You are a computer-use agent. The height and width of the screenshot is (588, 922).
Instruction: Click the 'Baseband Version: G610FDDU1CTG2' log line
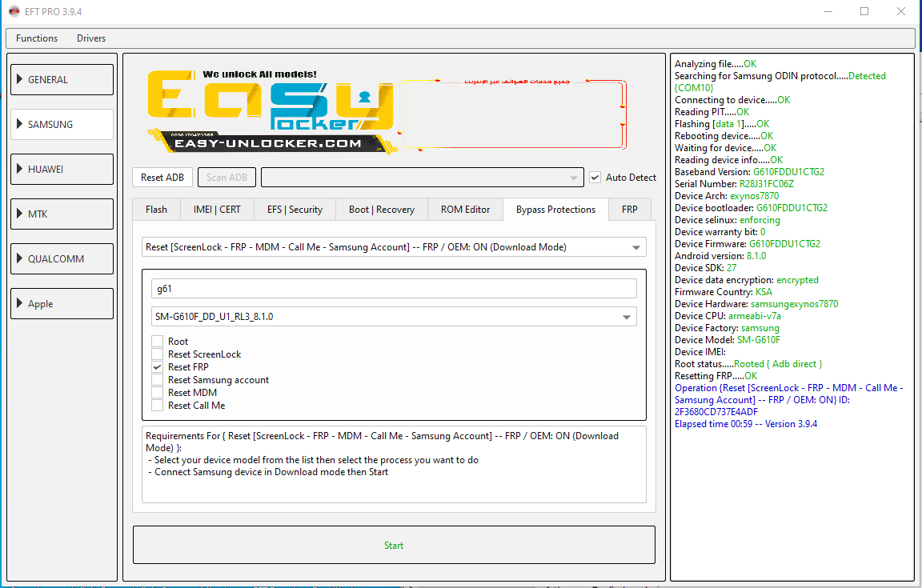tap(749, 172)
